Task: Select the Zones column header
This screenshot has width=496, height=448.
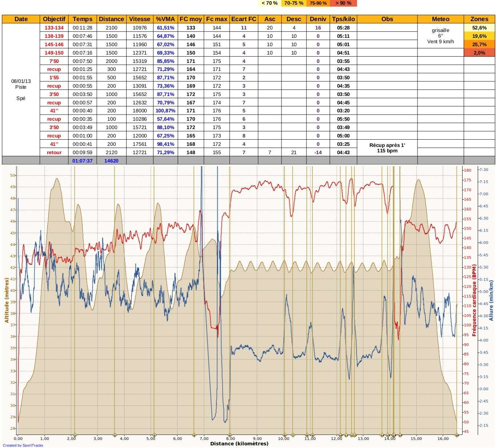Action: (479, 19)
